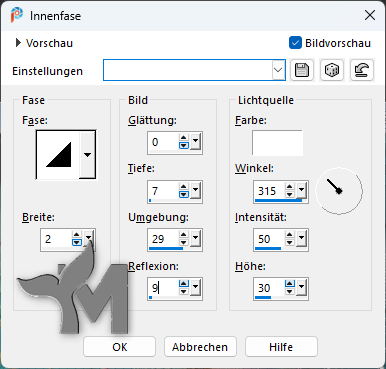Toggle the Bildvorschau checkbox
This screenshot has width=386, height=369.
[x=295, y=43]
